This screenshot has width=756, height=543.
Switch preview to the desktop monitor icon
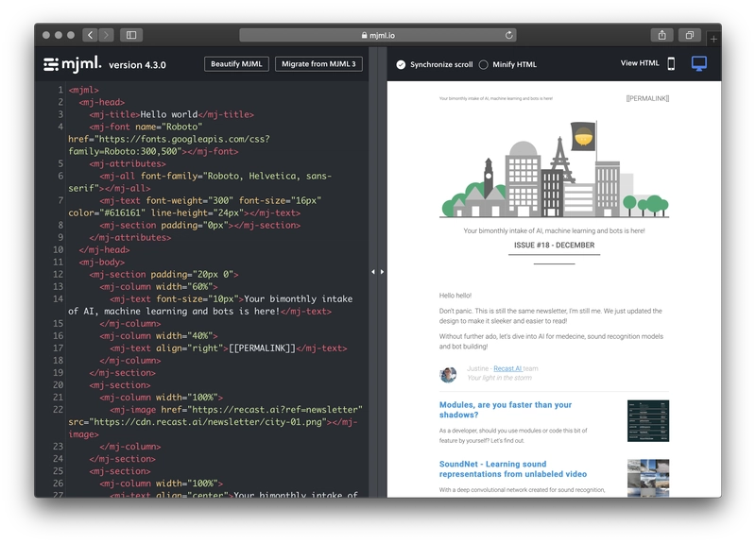point(698,63)
